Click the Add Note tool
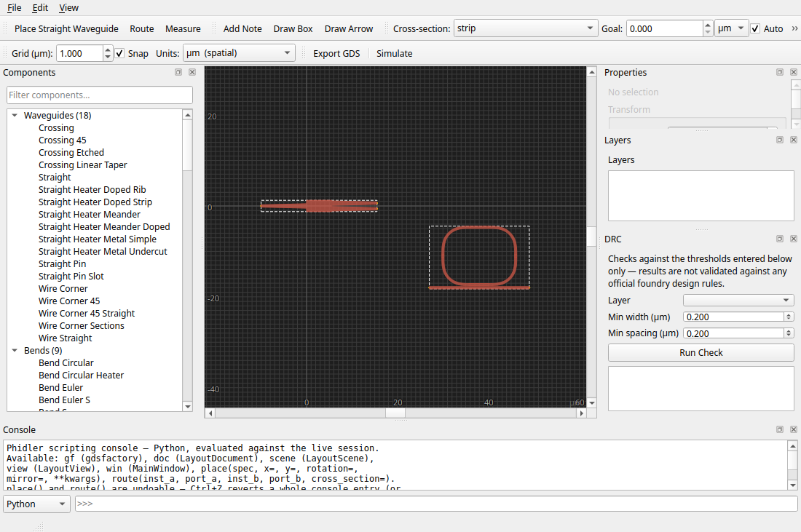 tap(242, 28)
